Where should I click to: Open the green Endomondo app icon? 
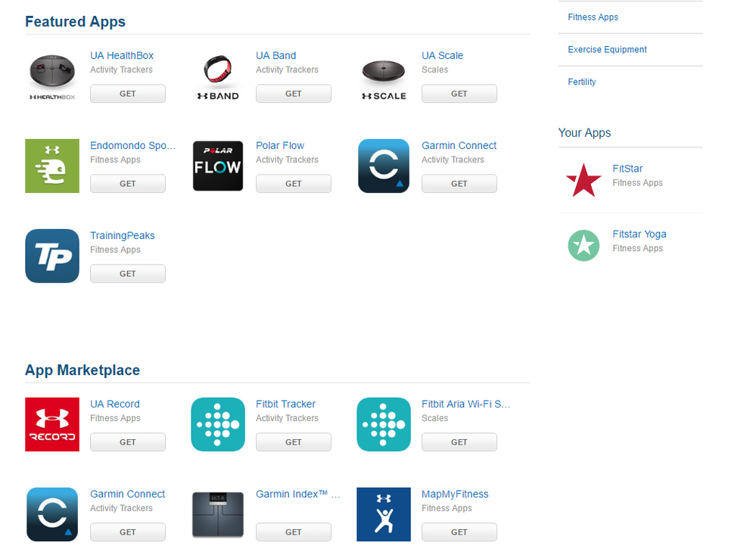pos(52,166)
